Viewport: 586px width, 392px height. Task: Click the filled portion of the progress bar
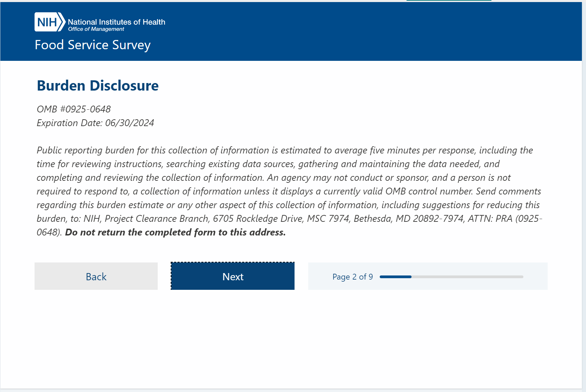coord(395,277)
